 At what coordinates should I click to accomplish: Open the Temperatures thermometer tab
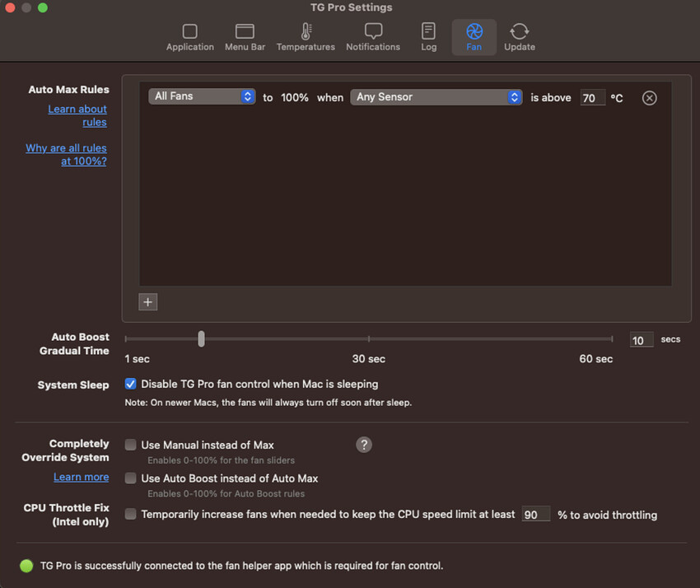[x=306, y=38]
